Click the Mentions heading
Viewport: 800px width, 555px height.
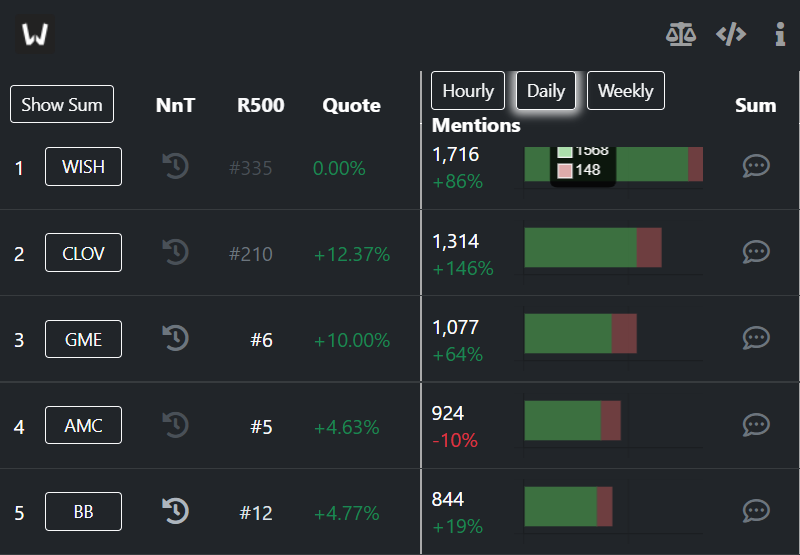click(476, 125)
